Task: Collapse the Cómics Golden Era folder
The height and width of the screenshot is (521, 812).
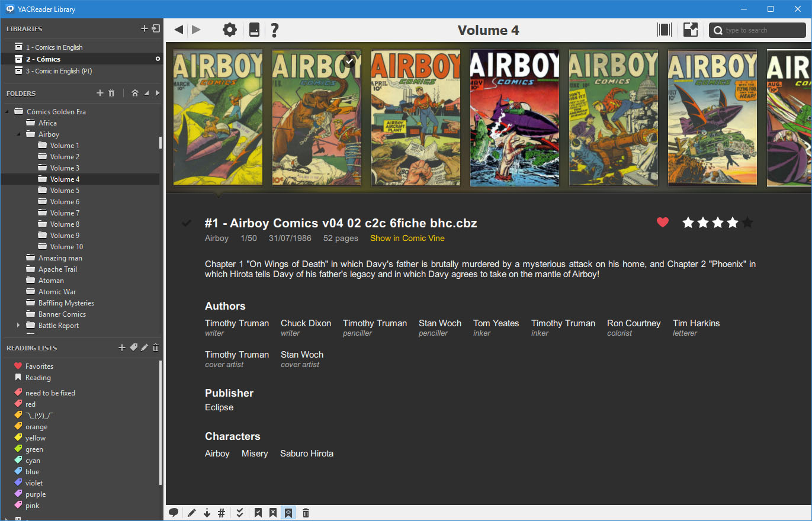Action: pos(7,111)
